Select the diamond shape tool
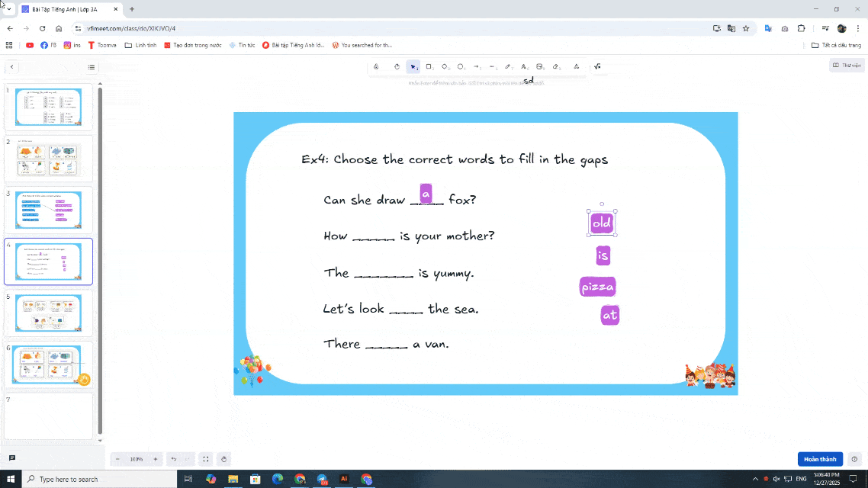868x488 pixels. (445, 67)
